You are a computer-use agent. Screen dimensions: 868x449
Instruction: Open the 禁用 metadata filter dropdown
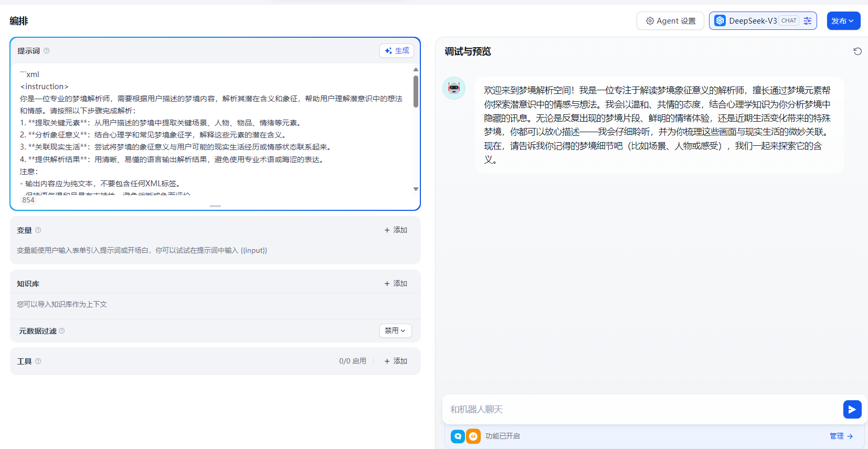395,330
